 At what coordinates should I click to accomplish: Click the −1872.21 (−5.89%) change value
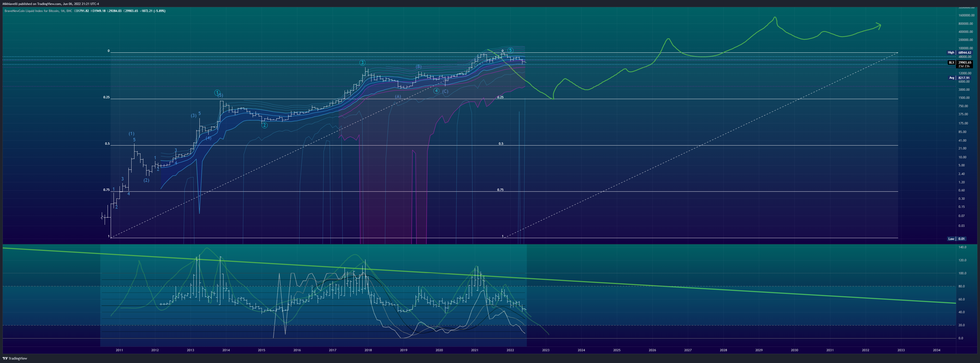point(152,11)
